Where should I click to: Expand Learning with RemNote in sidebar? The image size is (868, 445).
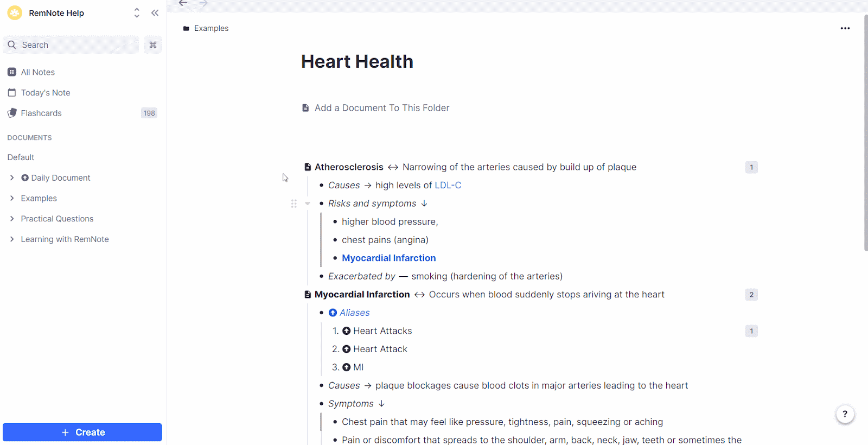click(12, 239)
